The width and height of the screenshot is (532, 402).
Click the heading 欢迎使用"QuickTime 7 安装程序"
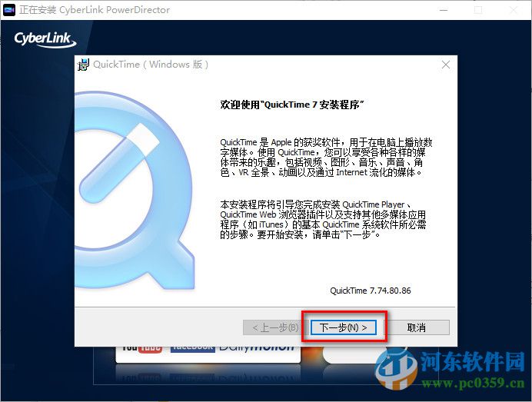[x=292, y=105]
